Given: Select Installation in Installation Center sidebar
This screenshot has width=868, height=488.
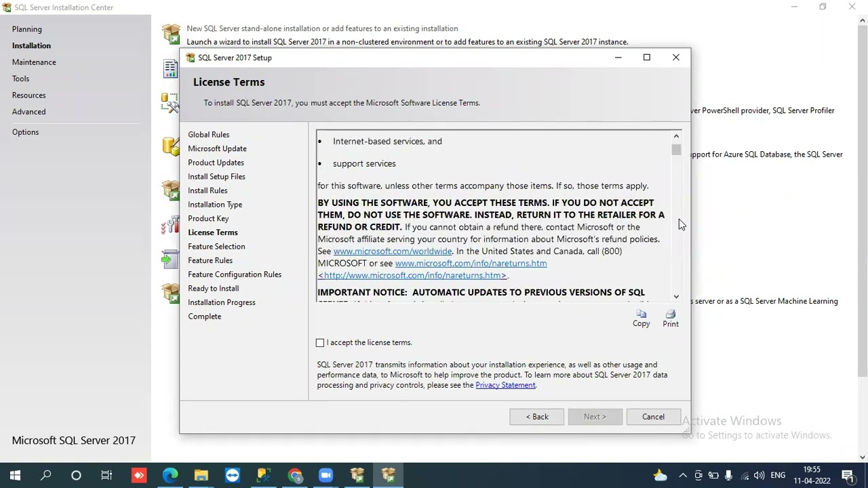Looking at the screenshot, I should [31, 45].
